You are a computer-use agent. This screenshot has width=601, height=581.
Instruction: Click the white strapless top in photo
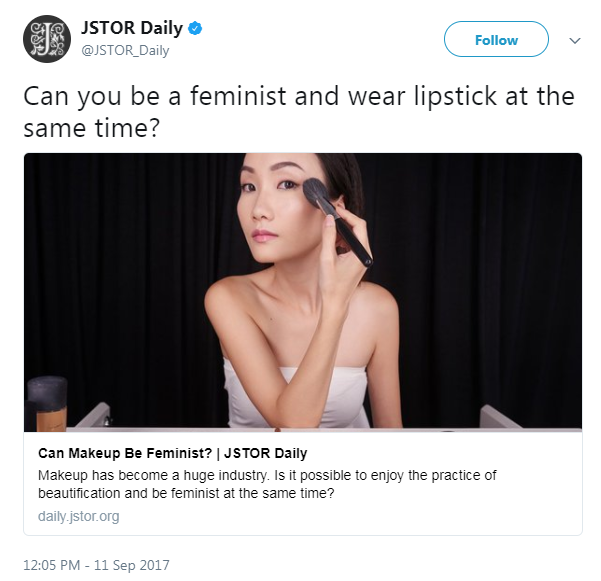point(297,397)
